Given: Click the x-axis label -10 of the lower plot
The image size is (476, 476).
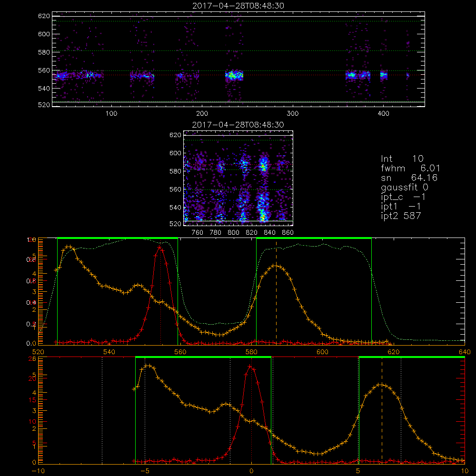Looking at the screenshot, I should [x=38, y=471].
